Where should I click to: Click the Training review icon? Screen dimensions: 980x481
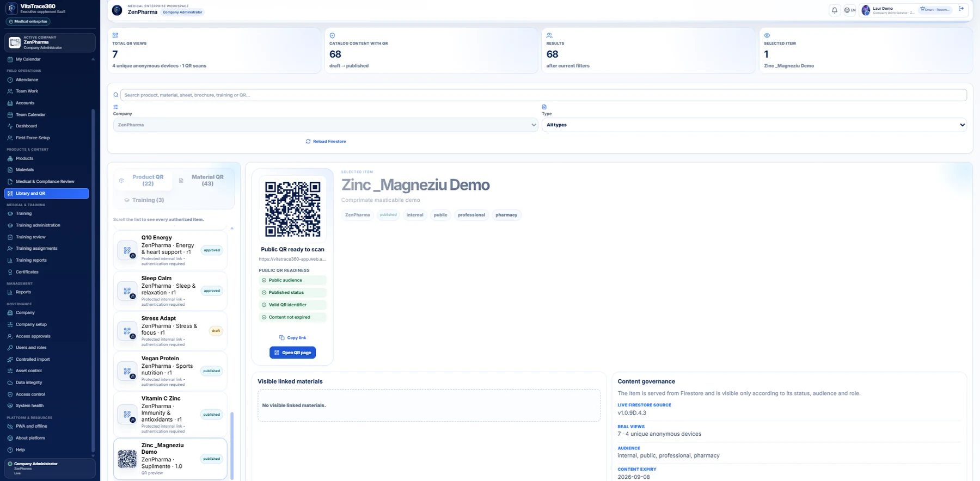click(10, 237)
